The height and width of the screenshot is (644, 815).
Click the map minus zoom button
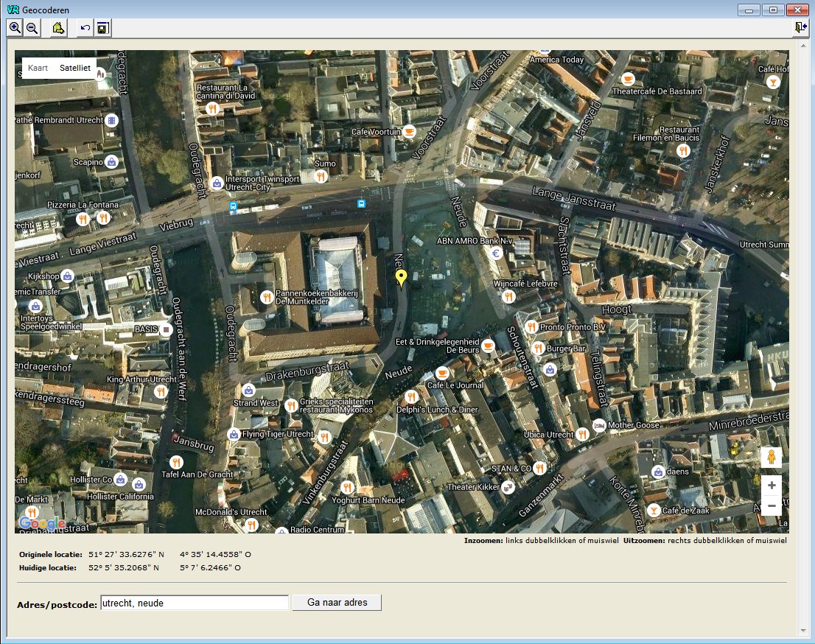click(x=772, y=505)
